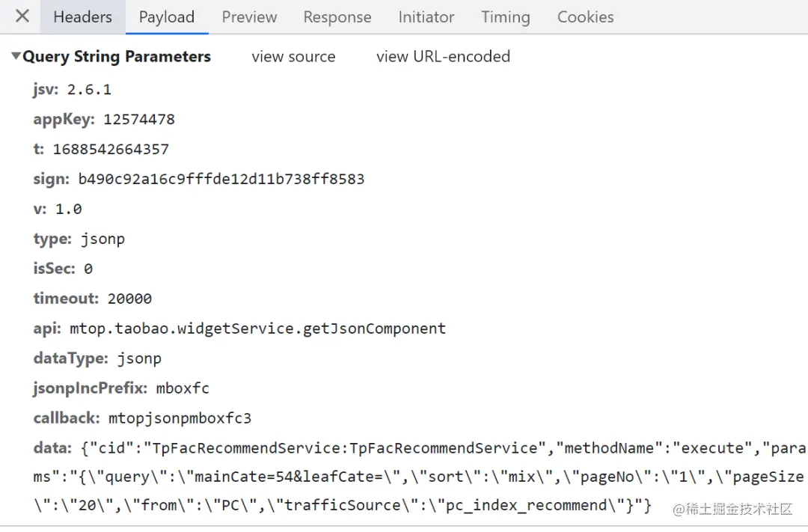The image size is (808, 532).
Task: Click the Query String Parameters heading
Action: [x=117, y=56]
